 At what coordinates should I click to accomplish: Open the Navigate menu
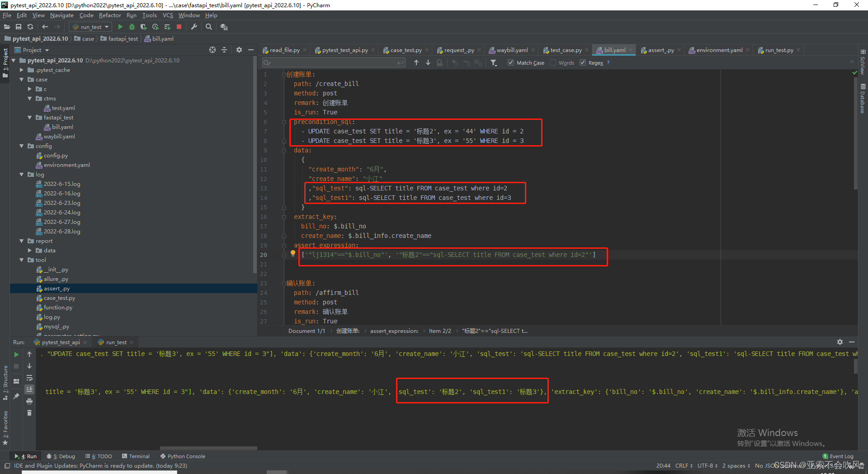[x=61, y=15]
